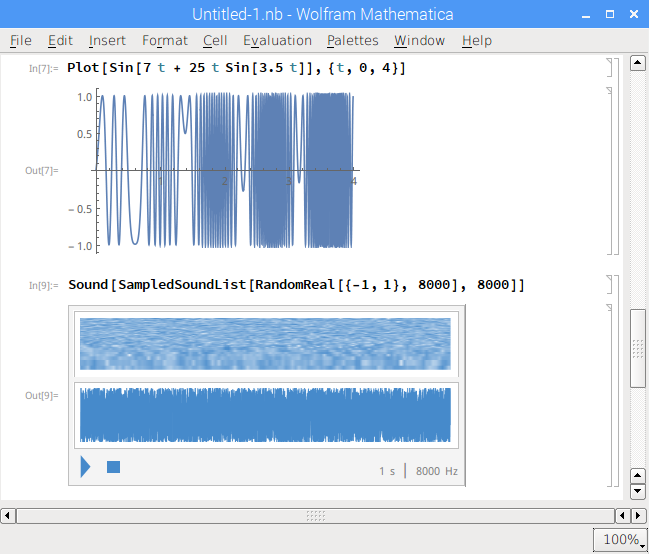Click the File menu
The image size is (649, 554).
click(x=20, y=40)
